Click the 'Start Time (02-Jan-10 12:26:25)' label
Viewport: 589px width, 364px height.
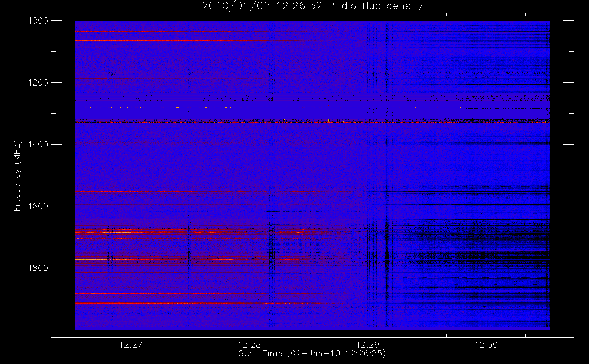point(312,353)
